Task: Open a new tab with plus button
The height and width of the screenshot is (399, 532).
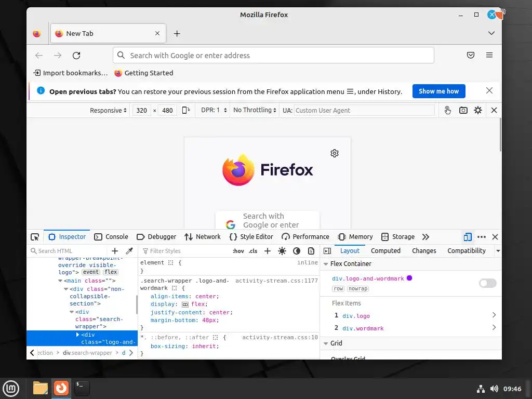Action: [177, 34]
